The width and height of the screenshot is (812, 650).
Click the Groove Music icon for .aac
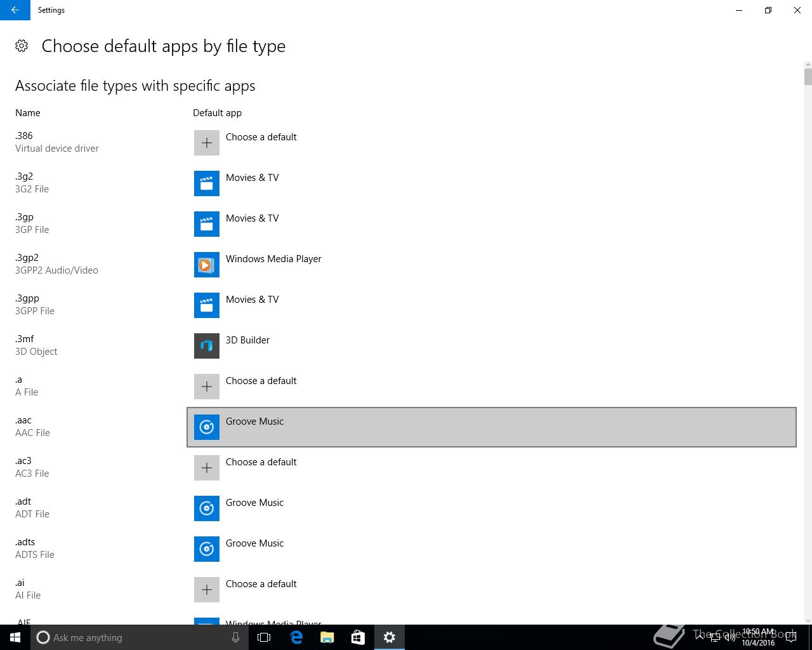(x=207, y=427)
